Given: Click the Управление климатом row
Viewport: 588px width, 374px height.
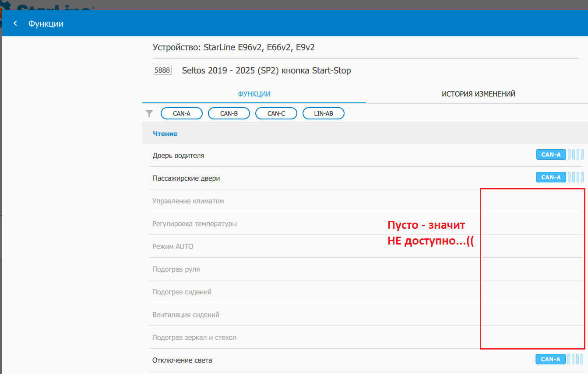Looking at the screenshot, I should (x=188, y=201).
